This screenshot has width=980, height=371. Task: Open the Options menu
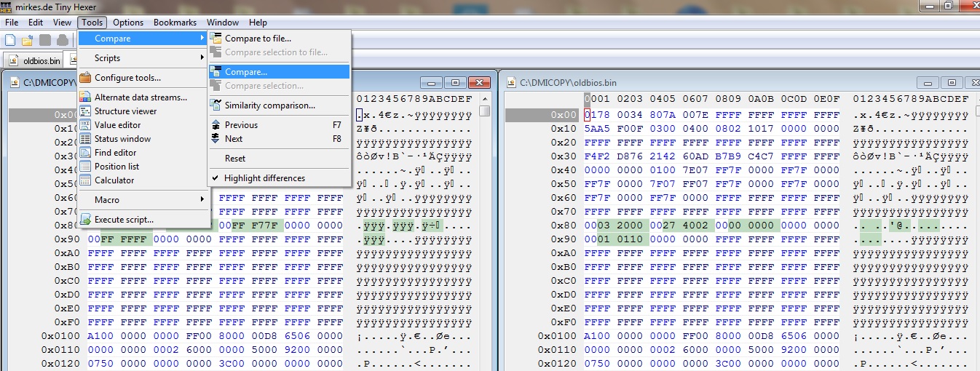pos(128,23)
